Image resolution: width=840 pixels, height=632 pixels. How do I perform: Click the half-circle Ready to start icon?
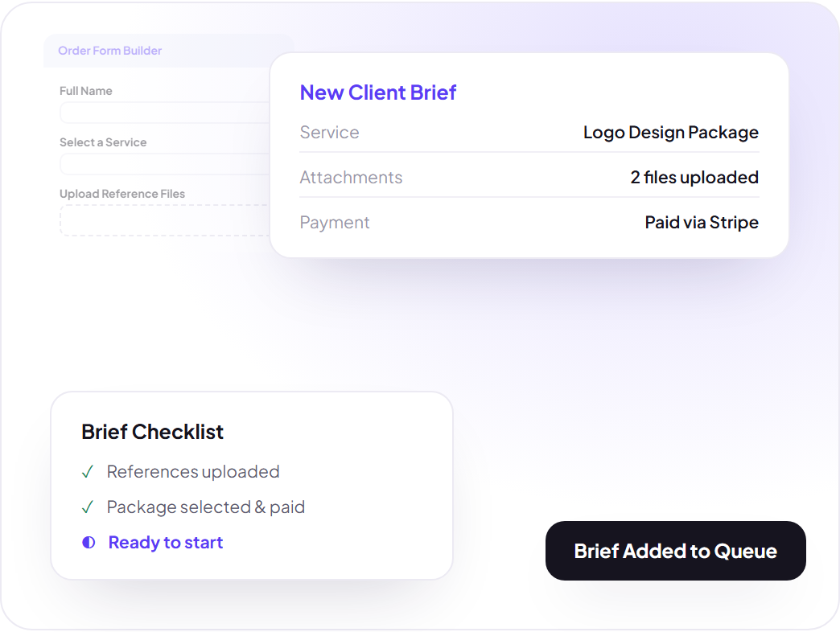(89, 542)
